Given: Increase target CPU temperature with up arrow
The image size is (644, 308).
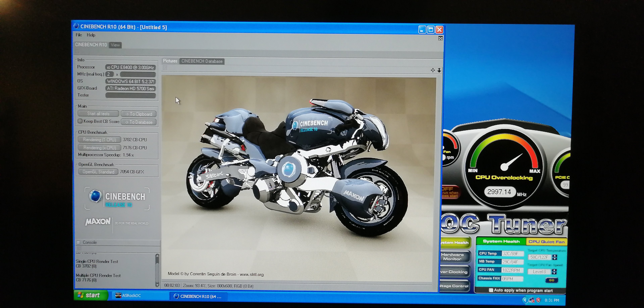Looking at the screenshot, I should 555,255.
